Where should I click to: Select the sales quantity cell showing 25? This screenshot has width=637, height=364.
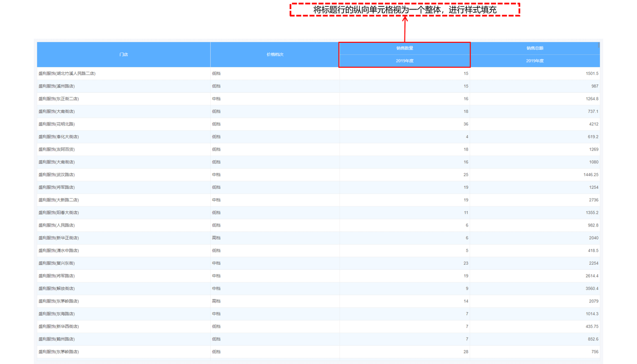465,175
